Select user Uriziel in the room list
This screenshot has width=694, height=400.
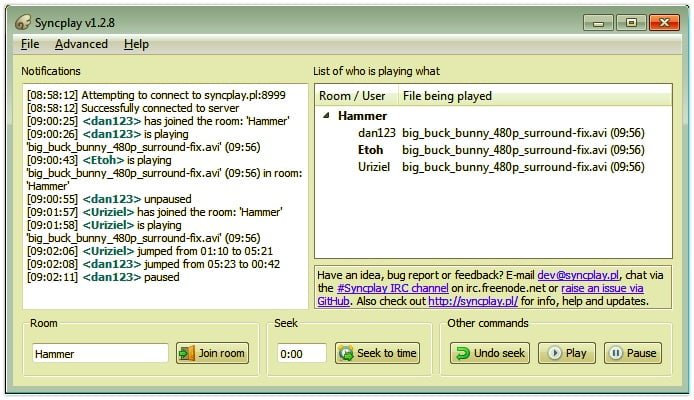(x=374, y=167)
